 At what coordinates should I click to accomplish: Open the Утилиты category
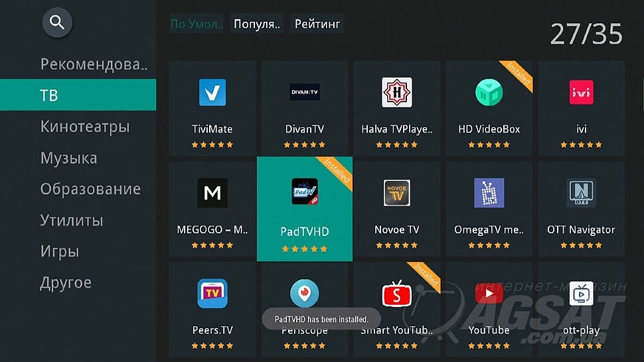[72, 220]
